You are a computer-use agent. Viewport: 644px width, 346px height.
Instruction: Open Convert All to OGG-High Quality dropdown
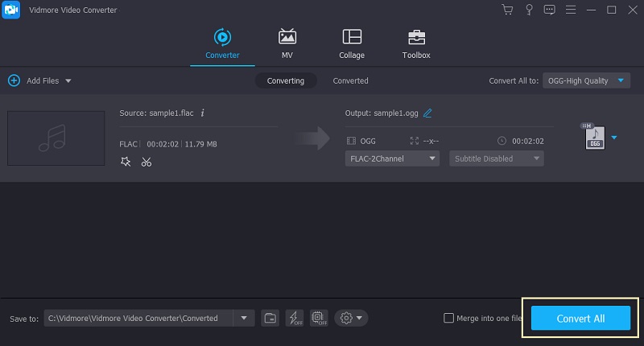pos(586,80)
